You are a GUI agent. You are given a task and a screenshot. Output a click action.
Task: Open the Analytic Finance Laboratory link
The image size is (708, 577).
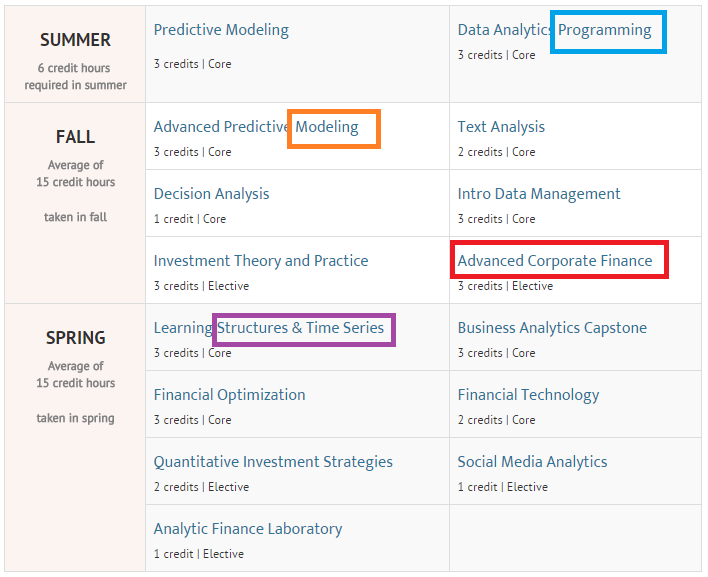point(248,529)
